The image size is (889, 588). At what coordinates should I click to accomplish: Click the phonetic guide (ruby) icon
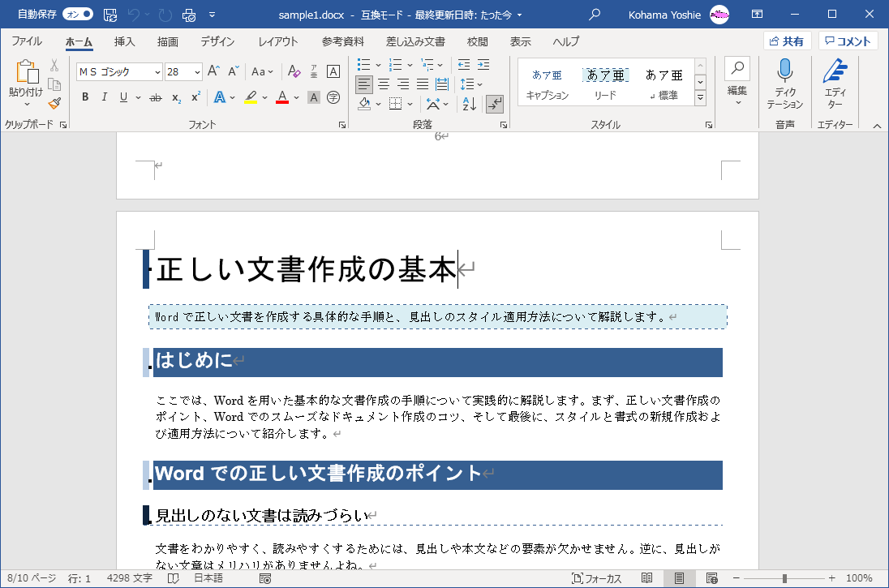314,71
